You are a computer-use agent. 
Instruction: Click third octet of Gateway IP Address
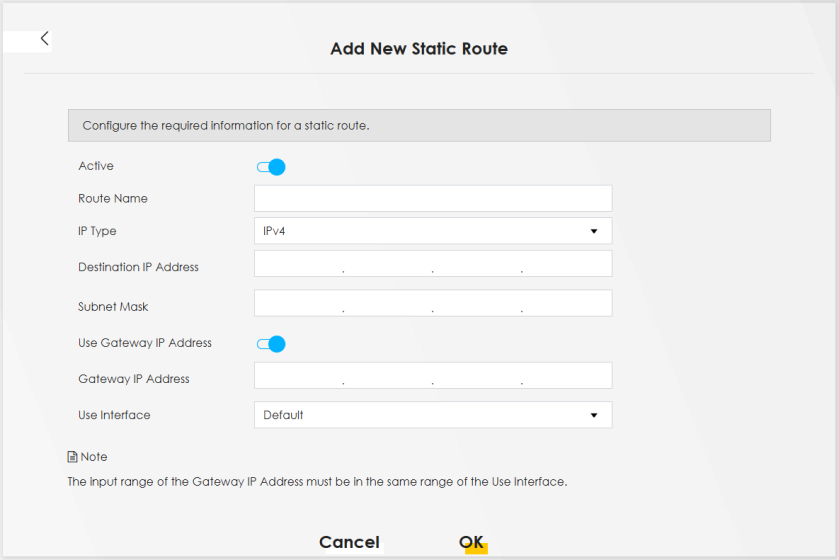pos(476,376)
